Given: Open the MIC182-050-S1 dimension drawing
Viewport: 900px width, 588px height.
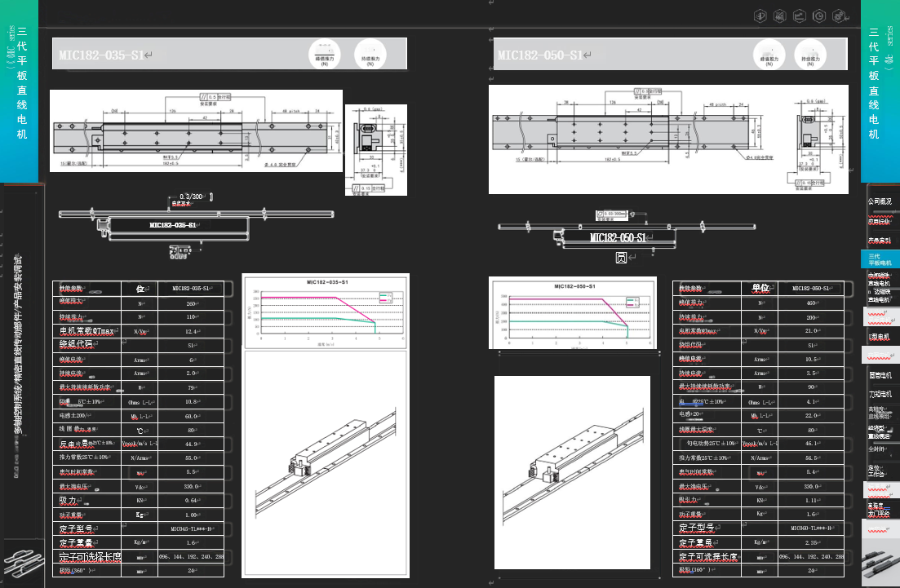Looking at the screenshot, I should 668,139.
